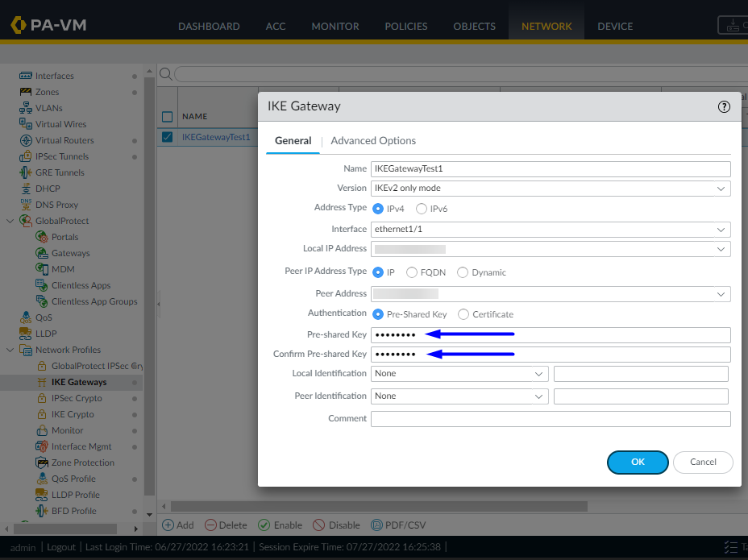The width and height of the screenshot is (748, 560).
Task: Open the Virtual Routers page
Action: pos(64,140)
